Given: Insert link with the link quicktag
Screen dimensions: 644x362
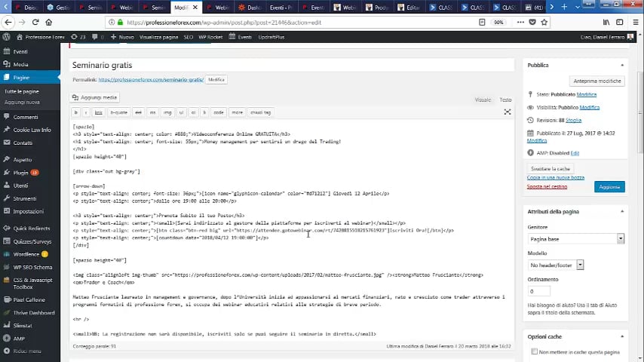Looking at the screenshot, I should pos(99,112).
